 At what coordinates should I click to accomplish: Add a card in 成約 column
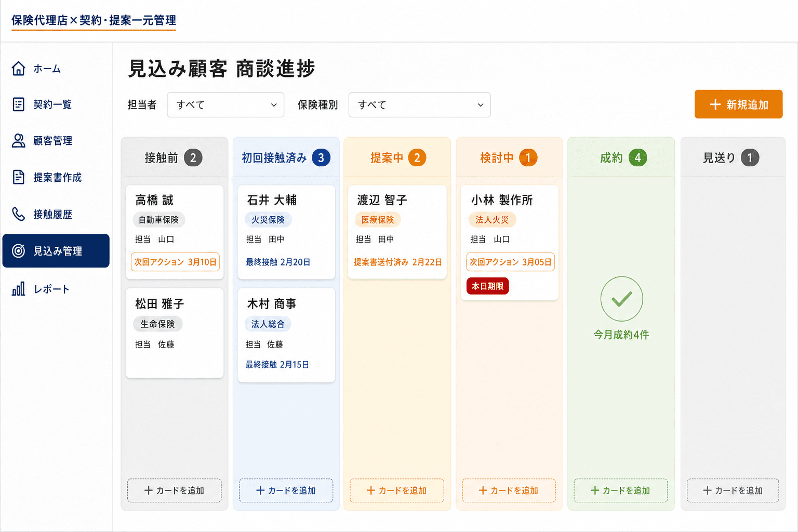point(620,490)
